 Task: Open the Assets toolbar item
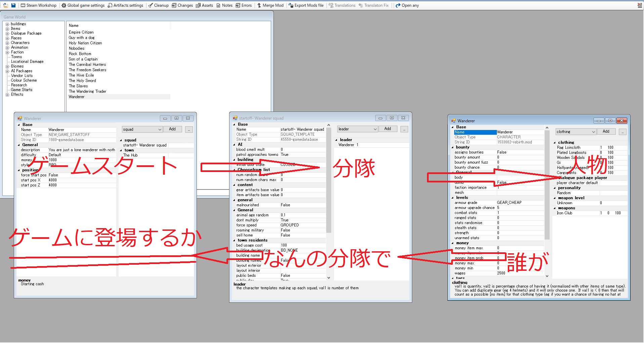tap(205, 5)
